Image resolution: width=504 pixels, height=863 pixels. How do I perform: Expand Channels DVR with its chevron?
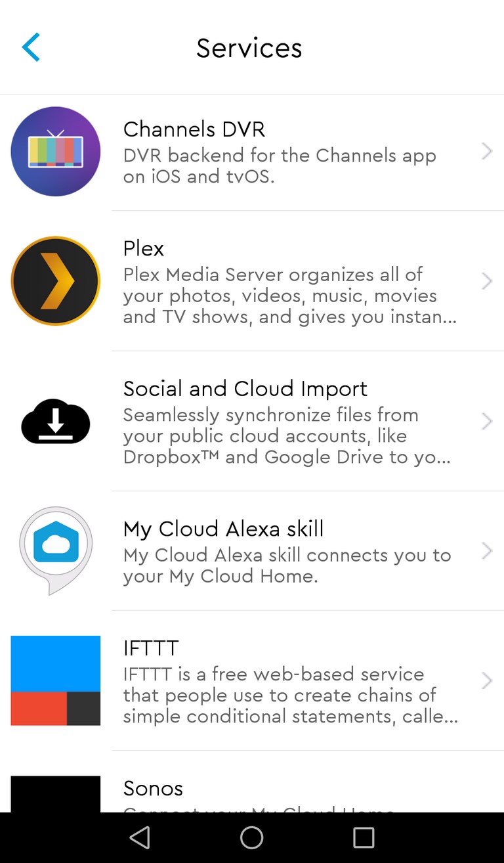point(487,152)
